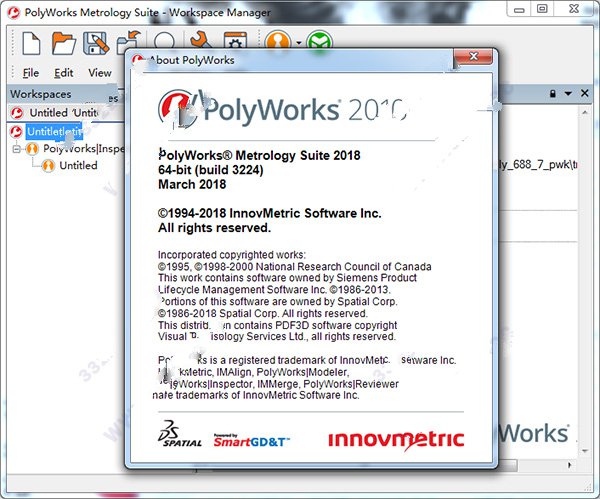
Task: Close the Workspace Manager main window
Action: click(x=574, y=9)
